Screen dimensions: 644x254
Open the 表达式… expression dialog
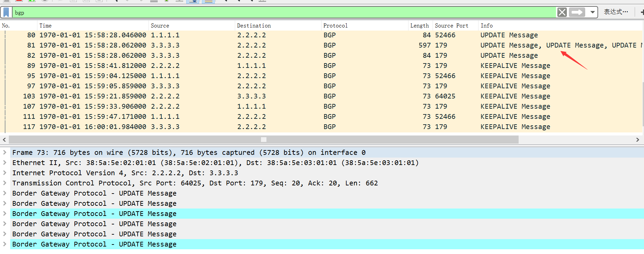tap(616, 12)
